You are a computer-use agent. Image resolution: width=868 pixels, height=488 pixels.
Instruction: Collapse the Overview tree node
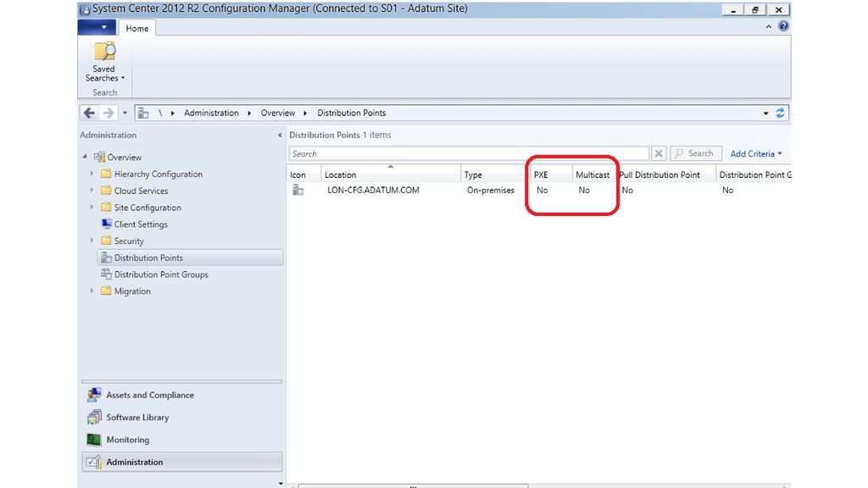(x=85, y=157)
